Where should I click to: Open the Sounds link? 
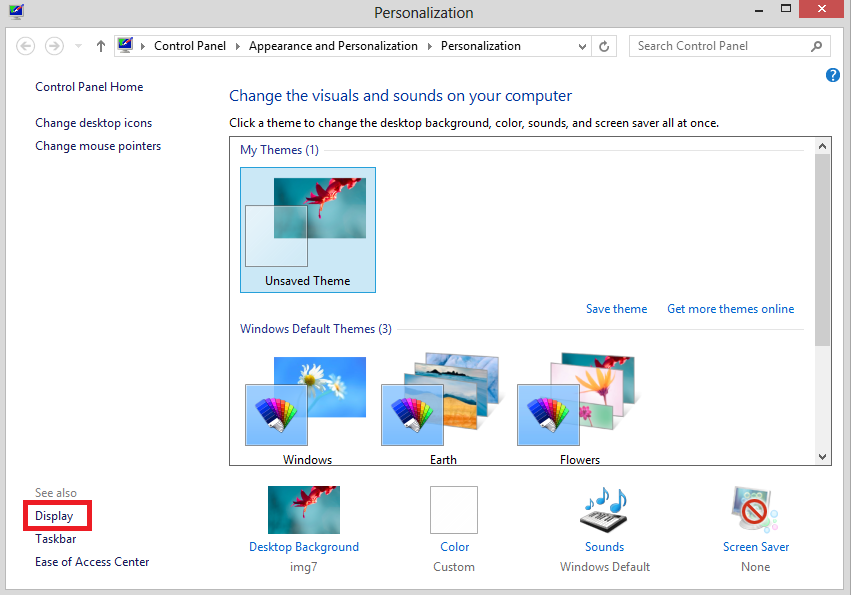pyautogui.click(x=605, y=547)
